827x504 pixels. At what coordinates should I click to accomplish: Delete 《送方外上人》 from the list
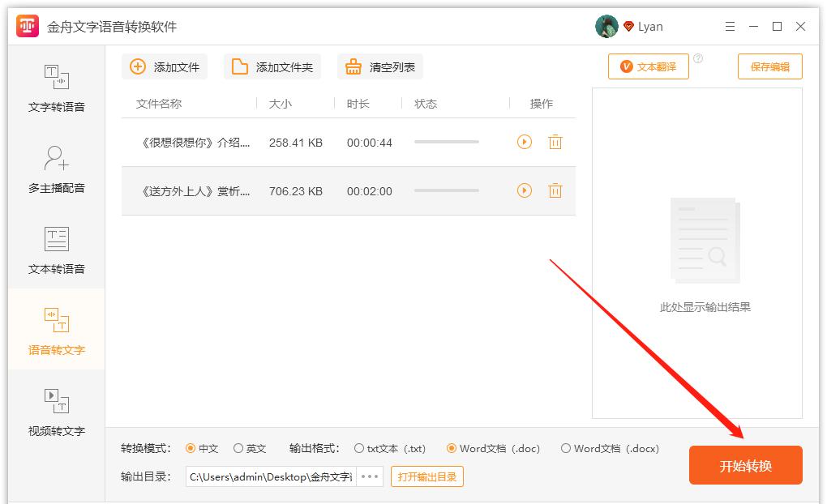click(x=555, y=191)
